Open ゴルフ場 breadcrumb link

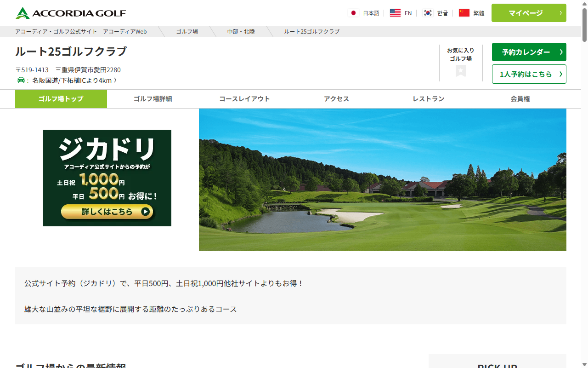point(187,31)
